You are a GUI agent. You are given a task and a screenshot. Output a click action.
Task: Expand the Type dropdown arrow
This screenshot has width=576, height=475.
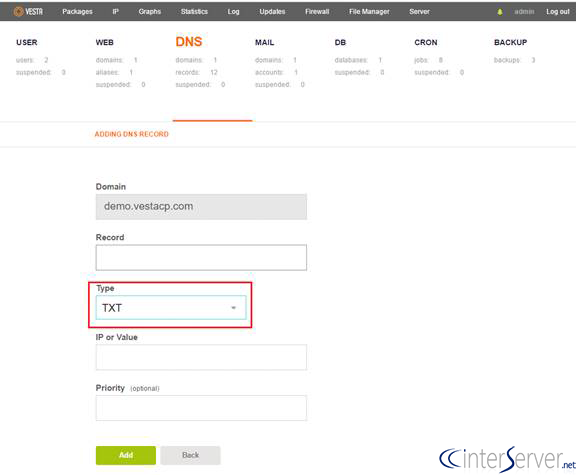click(233, 307)
